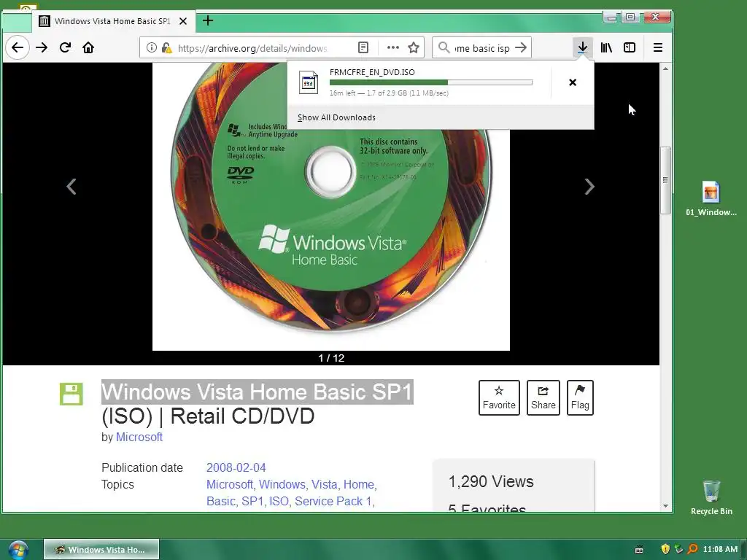Open the Windows Start orb
The width and height of the screenshot is (747, 560).
(18, 550)
